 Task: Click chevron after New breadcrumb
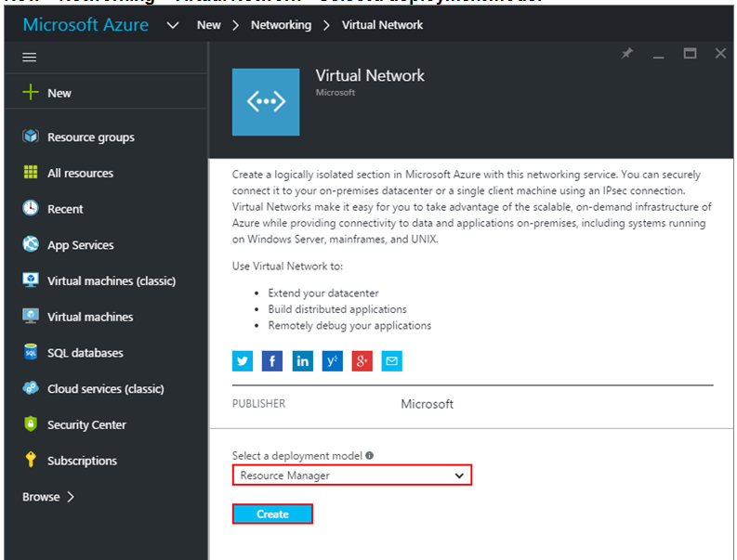pos(236,25)
